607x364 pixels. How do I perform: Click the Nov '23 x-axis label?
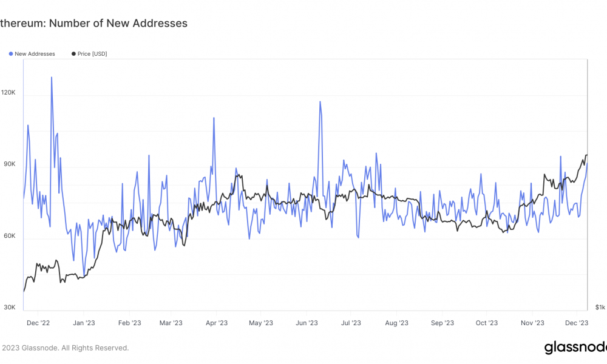532,323
